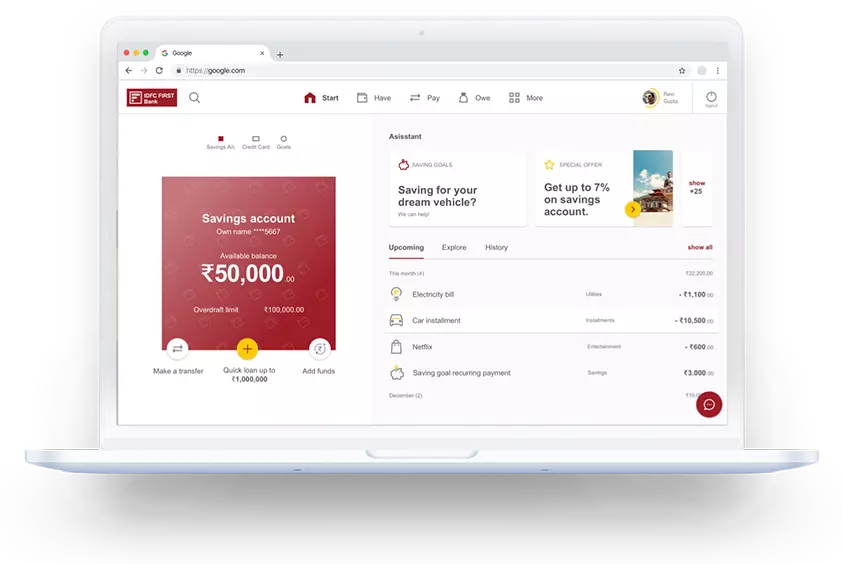The width and height of the screenshot is (843, 564).
Task: Open the History tab
Action: (x=496, y=247)
